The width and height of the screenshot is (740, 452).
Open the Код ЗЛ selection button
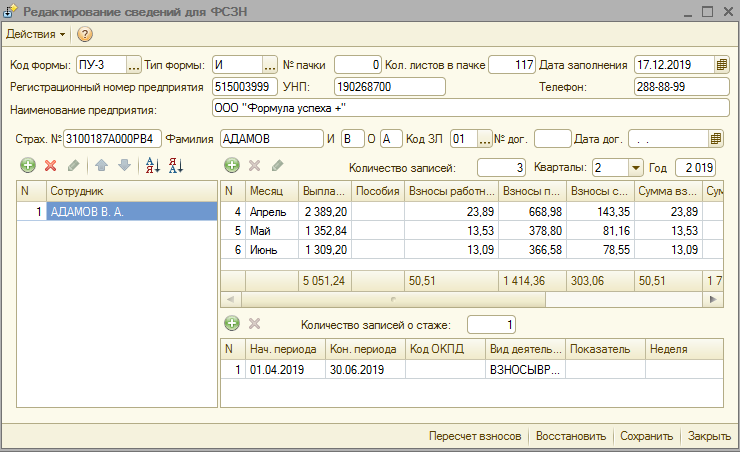(x=485, y=138)
